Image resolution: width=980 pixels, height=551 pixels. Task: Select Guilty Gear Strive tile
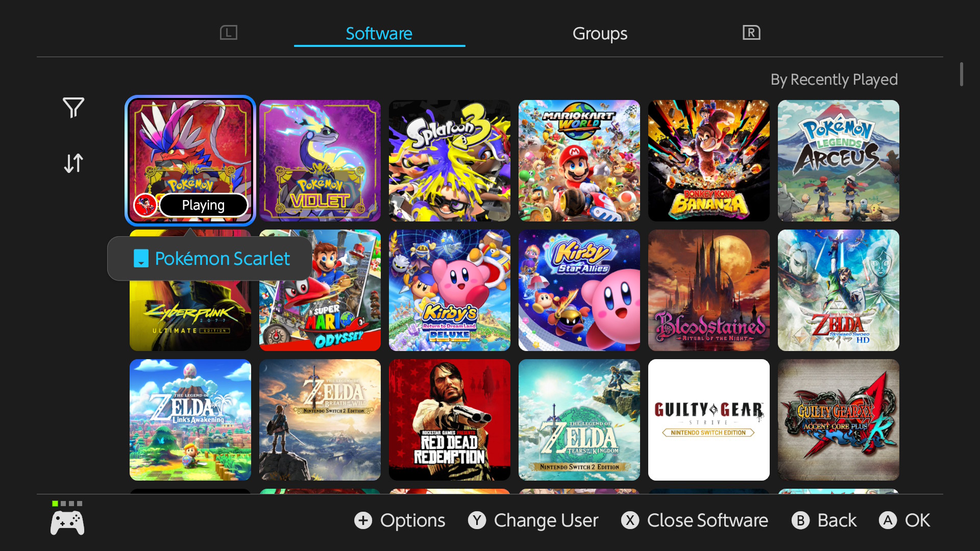pyautogui.click(x=709, y=420)
